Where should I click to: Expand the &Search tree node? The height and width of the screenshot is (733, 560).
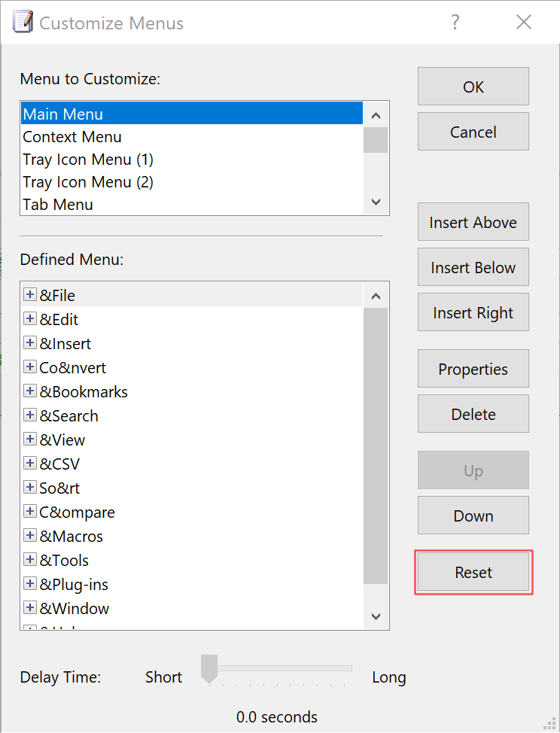tap(30, 415)
